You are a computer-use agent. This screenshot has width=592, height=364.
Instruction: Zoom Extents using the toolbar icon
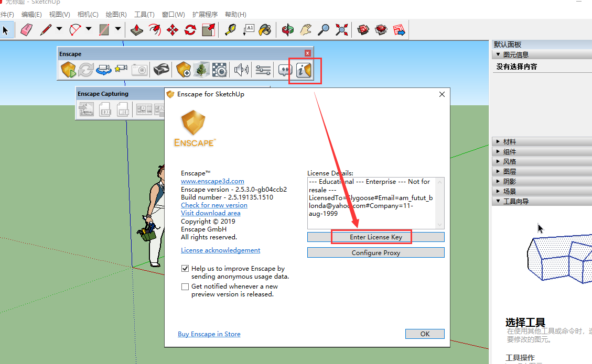342,30
